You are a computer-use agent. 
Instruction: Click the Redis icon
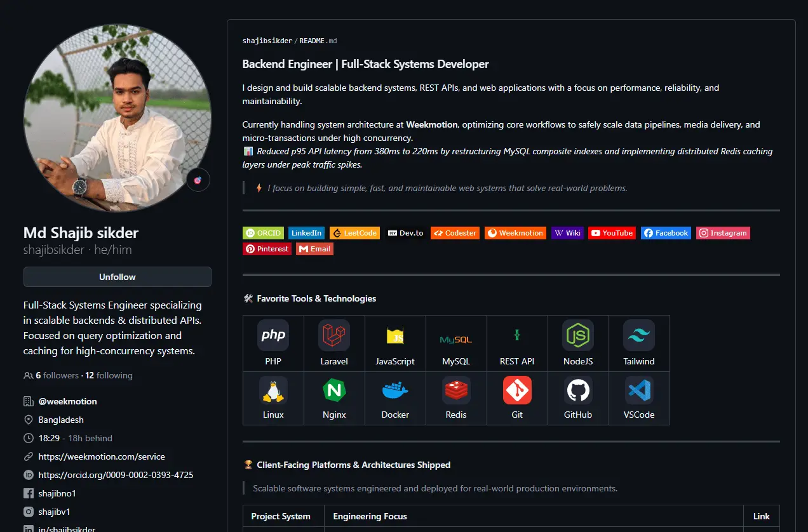pos(456,390)
